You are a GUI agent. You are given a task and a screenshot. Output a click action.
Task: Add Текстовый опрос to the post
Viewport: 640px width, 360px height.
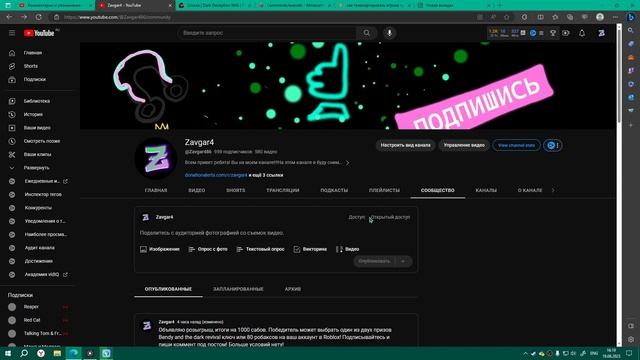pyautogui.click(x=260, y=249)
